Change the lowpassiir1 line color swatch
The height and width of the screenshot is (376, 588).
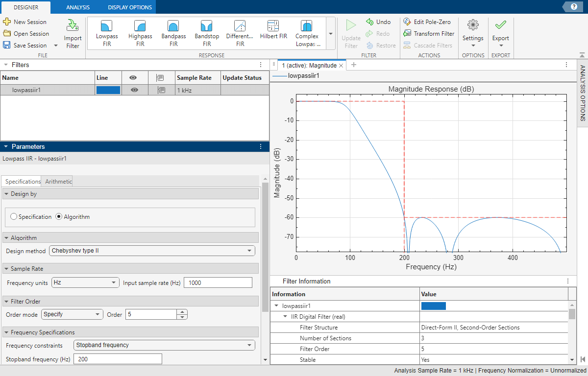click(107, 90)
